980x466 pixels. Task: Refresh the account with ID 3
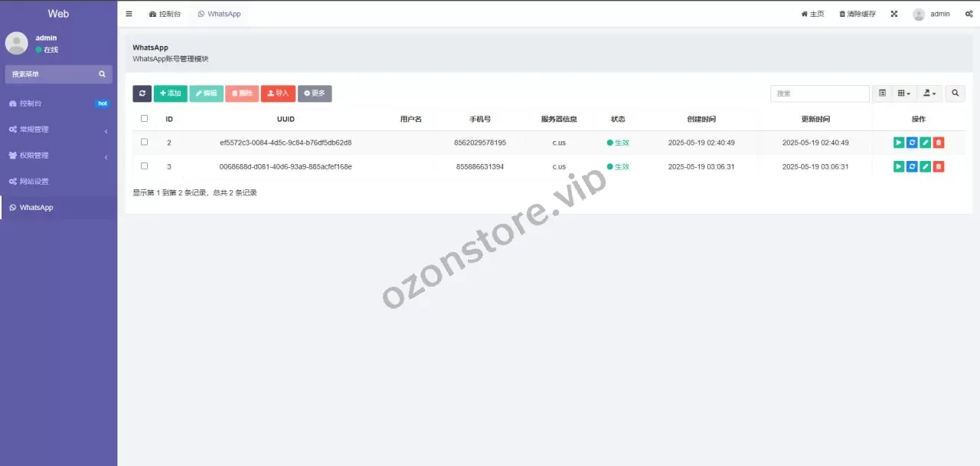point(912,167)
